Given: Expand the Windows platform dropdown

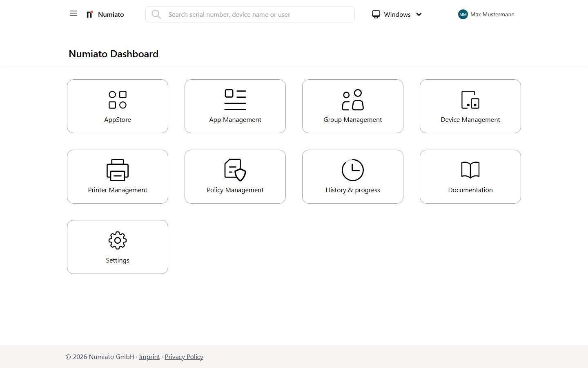Looking at the screenshot, I should pyautogui.click(x=419, y=14).
